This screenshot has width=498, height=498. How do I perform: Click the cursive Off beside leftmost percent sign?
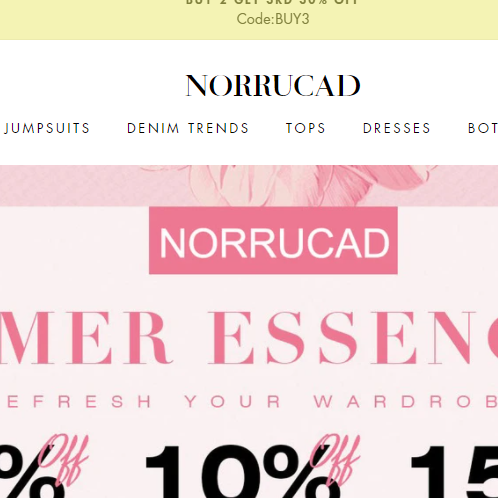tap(63, 459)
